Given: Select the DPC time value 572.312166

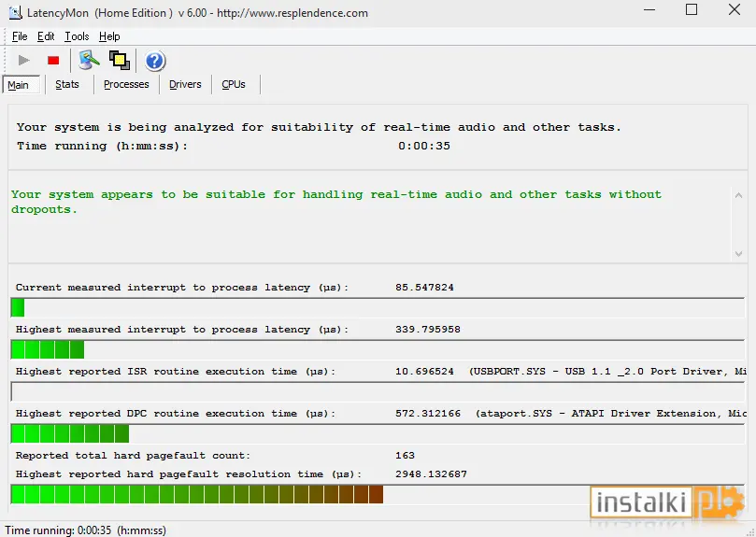Looking at the screenshot, I should pos(428,413).
